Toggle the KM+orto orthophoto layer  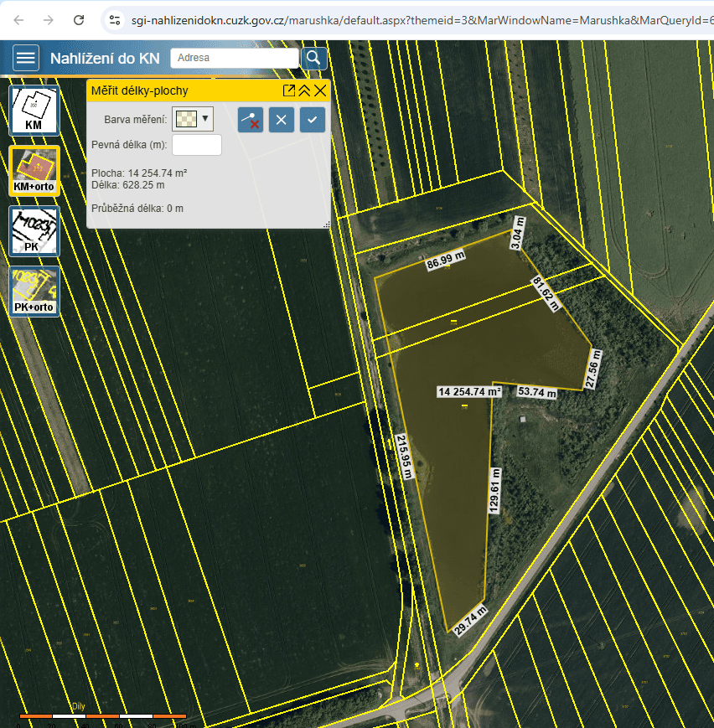tap(34, 170)
